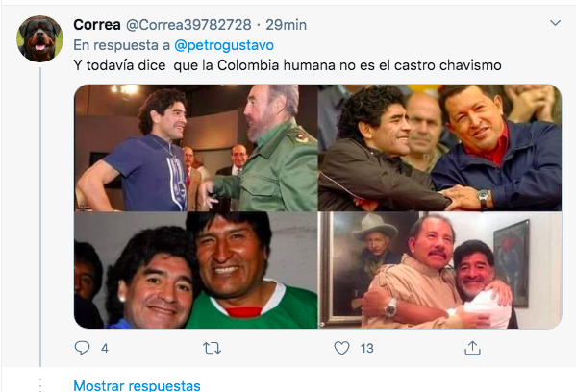The height and width of the screenshot is (392, 576).
Task: Visit the @petrogustavo mention link
Action: pos(224,45)
